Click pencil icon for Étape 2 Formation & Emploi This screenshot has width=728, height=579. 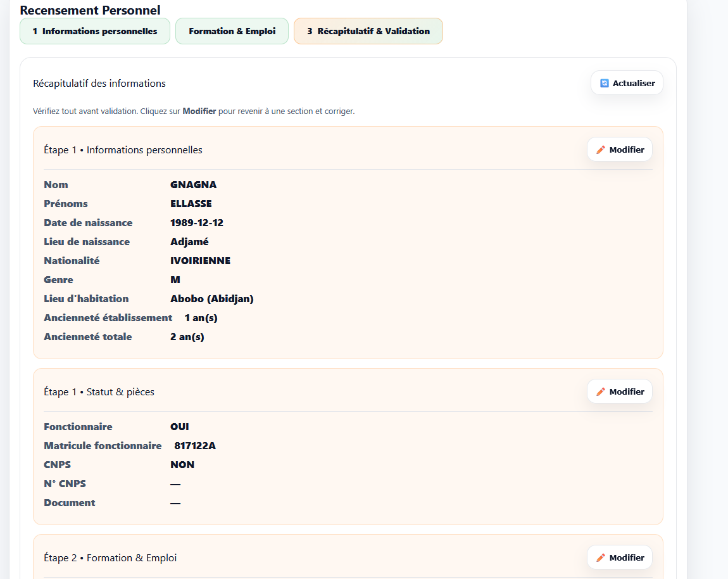pos(601,558)
